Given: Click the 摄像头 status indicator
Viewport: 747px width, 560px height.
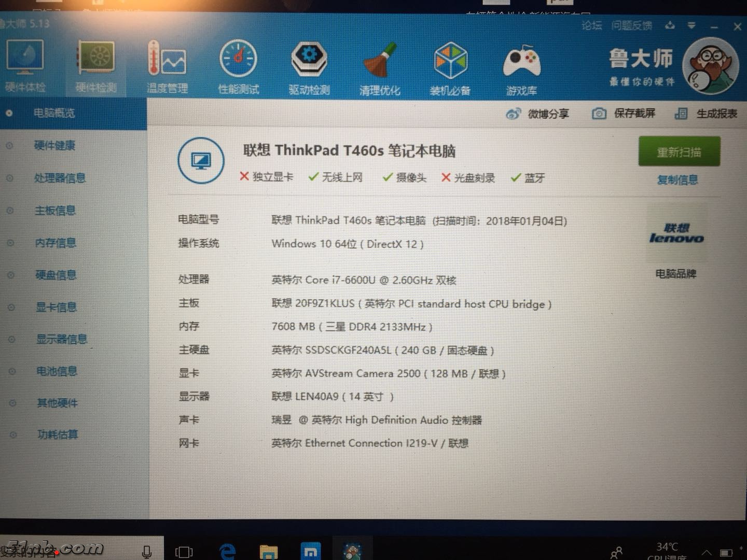Looking at the screenshot, I should 405,178.
